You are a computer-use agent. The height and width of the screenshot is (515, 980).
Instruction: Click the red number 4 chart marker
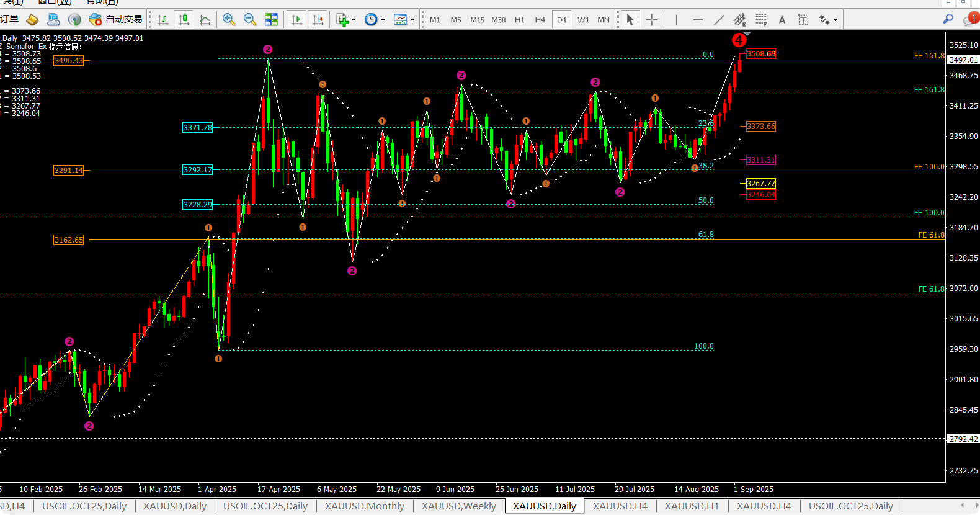coord(738,40)
